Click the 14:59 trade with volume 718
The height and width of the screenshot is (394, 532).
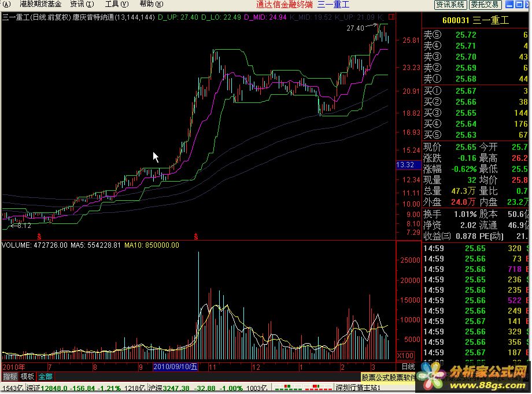[x=476, y=269]
